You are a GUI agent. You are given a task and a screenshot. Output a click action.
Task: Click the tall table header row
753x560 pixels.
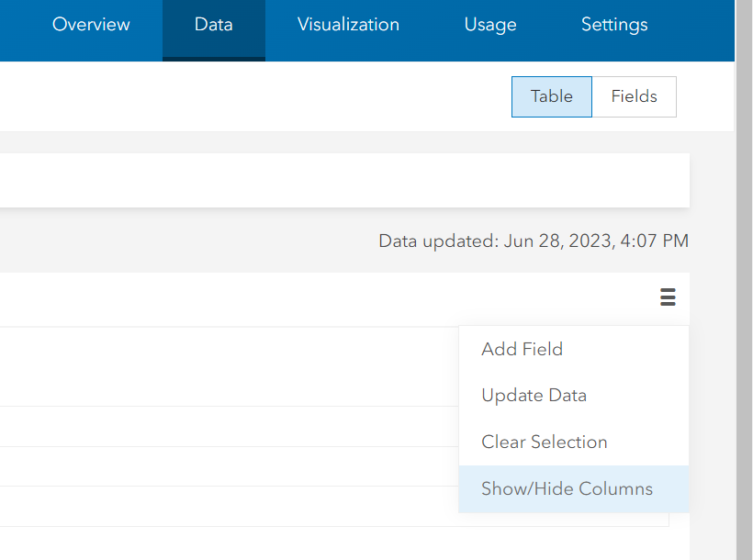[230, 366]
